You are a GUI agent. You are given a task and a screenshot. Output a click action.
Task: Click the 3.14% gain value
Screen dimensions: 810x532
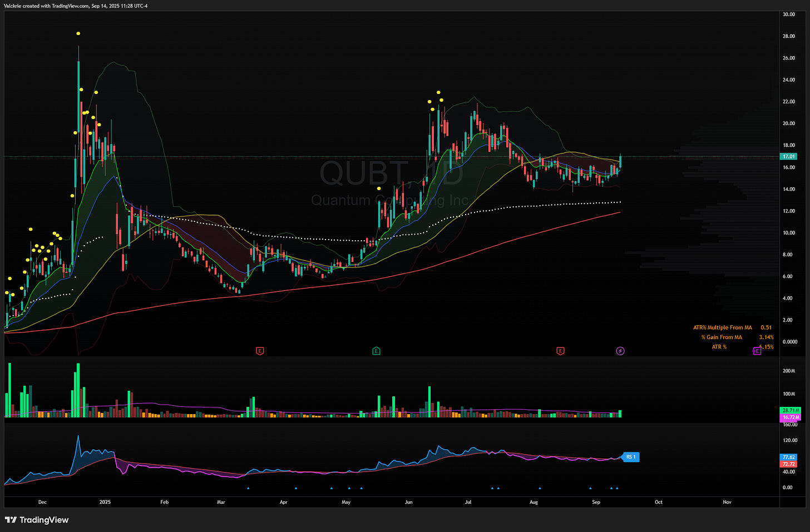(x=766, y=337)
